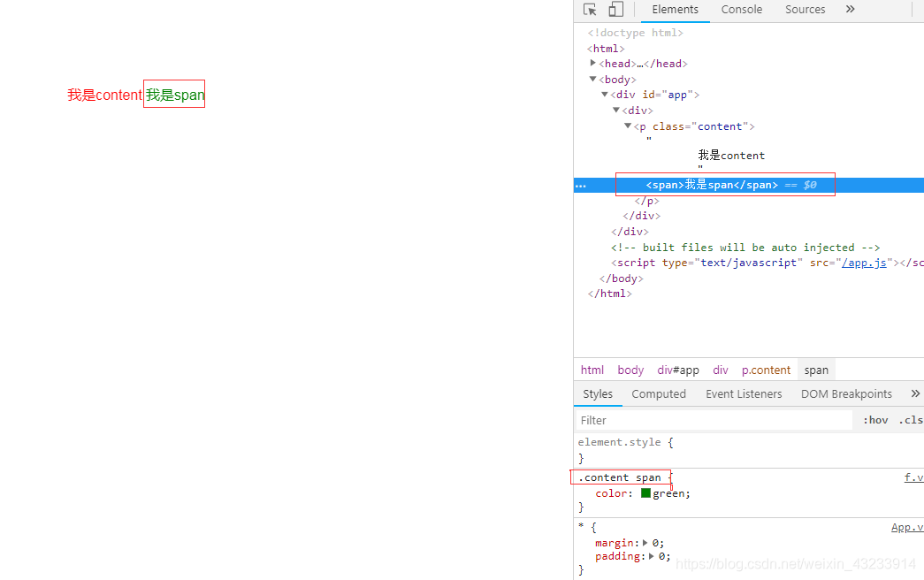Click the green property value
The width and height of the screenshot is (924, 580).
(668, 493)
